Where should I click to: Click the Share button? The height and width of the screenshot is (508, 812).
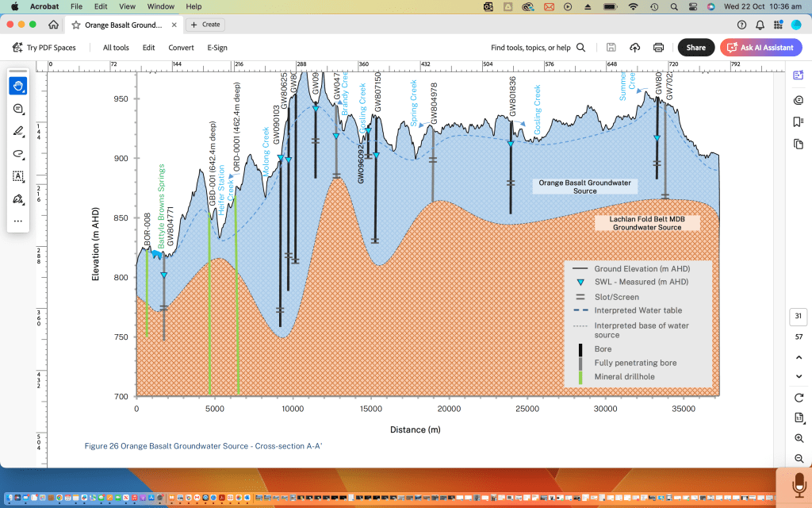click(x=695, y=48)
